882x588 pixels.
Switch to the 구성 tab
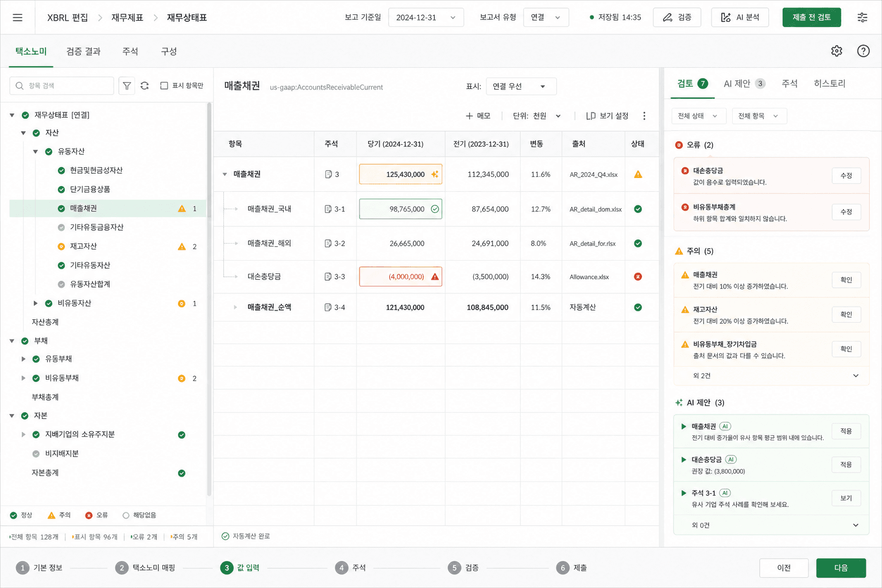coord(169,52)
